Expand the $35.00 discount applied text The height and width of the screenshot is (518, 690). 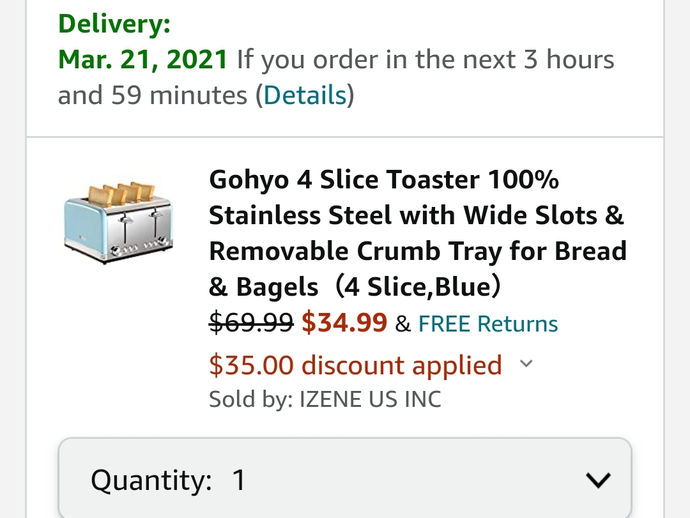tap(355, 365)
